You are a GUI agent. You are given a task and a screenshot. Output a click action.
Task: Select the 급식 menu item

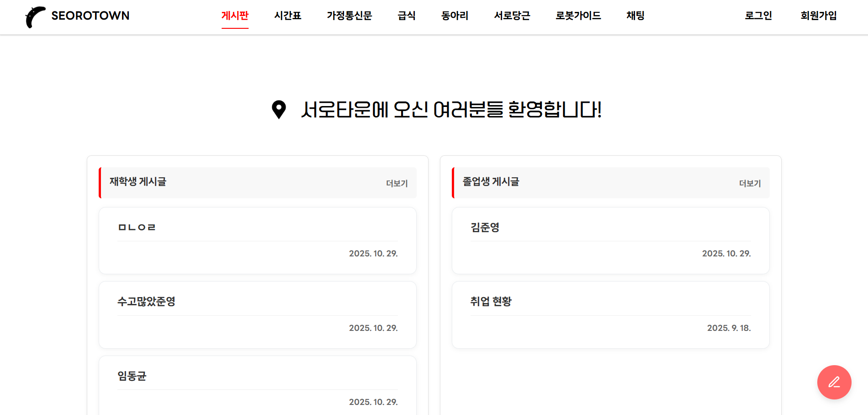point(406,16)
